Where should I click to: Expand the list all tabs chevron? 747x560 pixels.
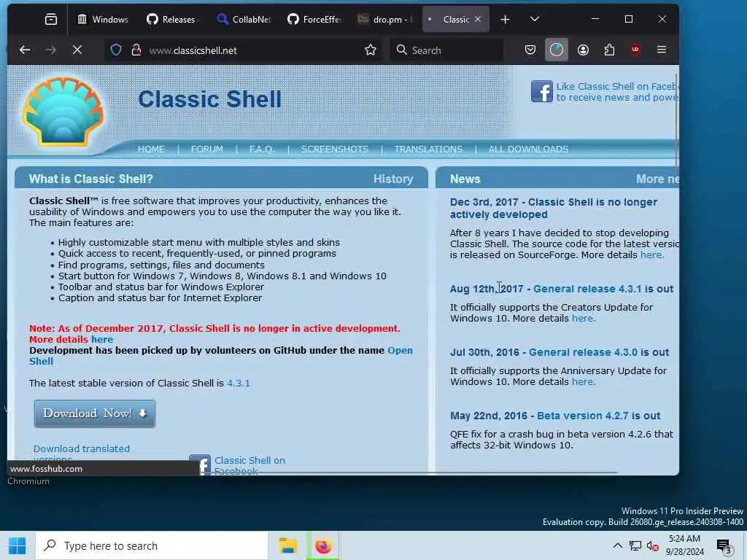[535, 19]
